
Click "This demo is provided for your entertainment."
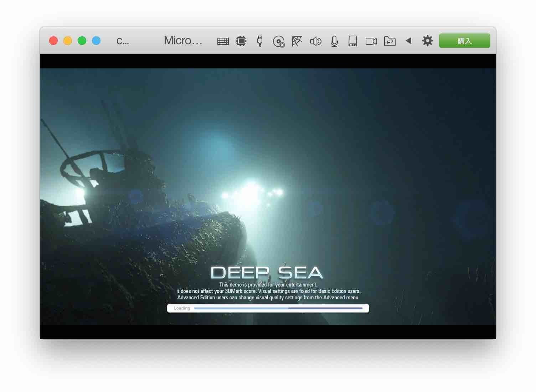[x=268, y=285]
